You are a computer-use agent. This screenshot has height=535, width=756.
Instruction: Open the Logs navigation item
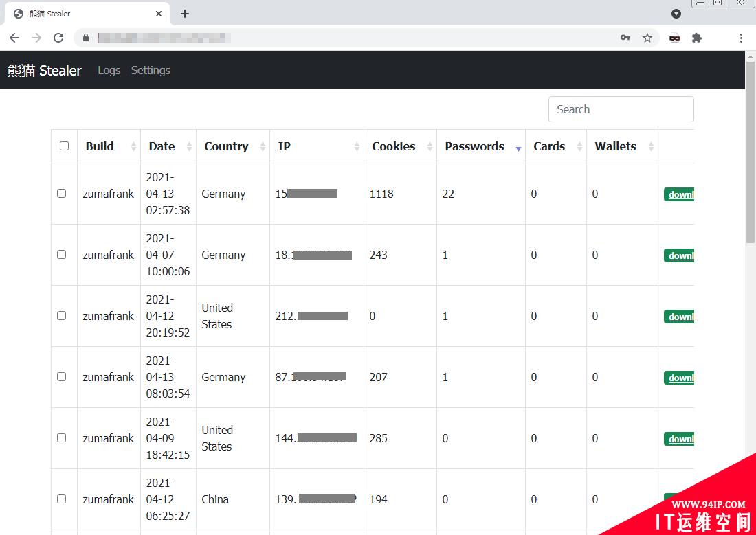click(109, 70)
